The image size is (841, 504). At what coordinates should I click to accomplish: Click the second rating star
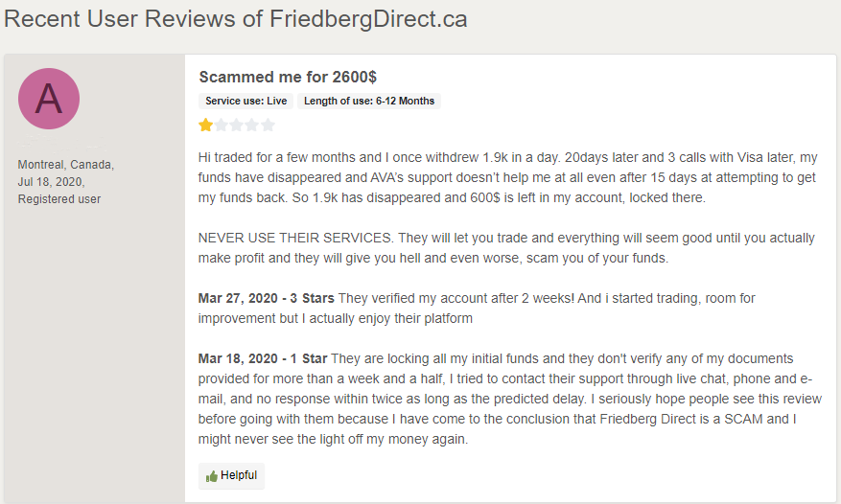coord(222,125)
